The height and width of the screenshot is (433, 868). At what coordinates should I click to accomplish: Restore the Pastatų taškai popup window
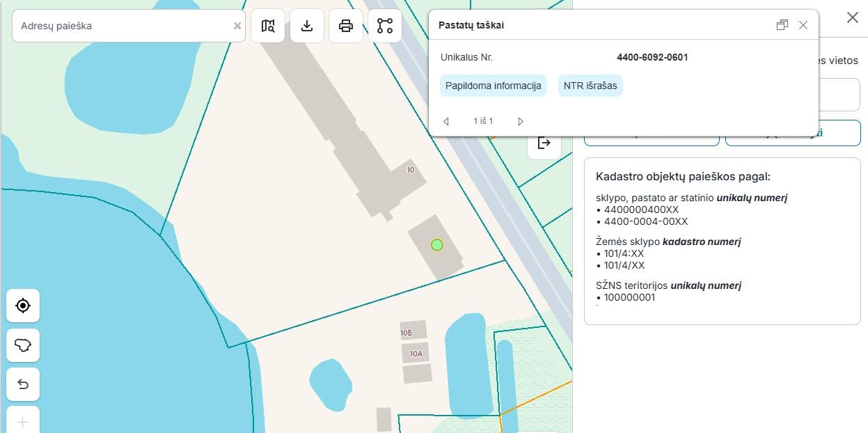pyautogui.click(x=782, y=25)
